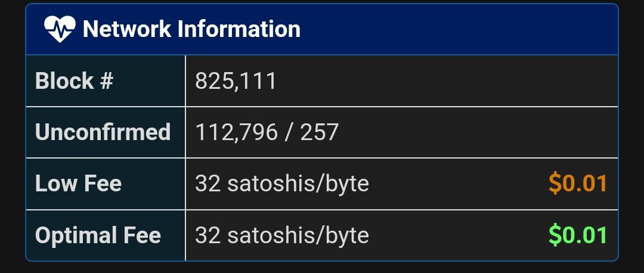This screenshot has width=644, height=273.
Task: Click the Network Information header title
Action: (x=191, y=29)
